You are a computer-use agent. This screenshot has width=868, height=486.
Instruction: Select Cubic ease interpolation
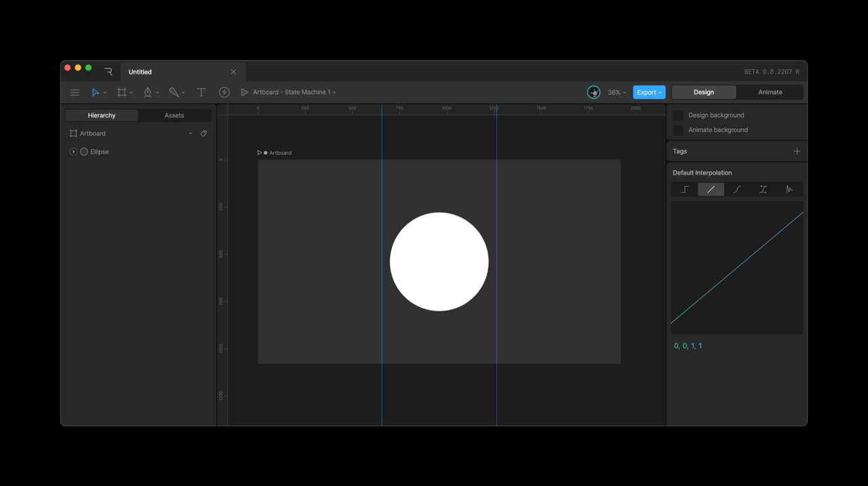coord(737,189)
